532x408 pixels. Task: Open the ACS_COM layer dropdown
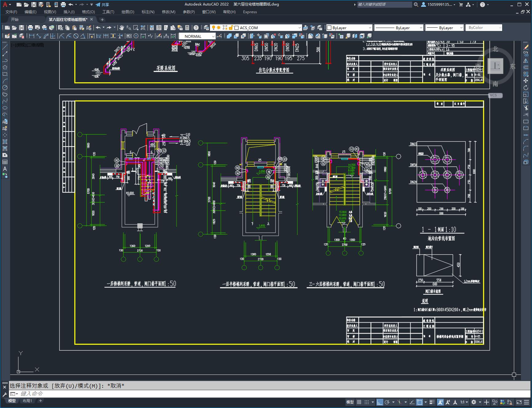tap(299, 28)
